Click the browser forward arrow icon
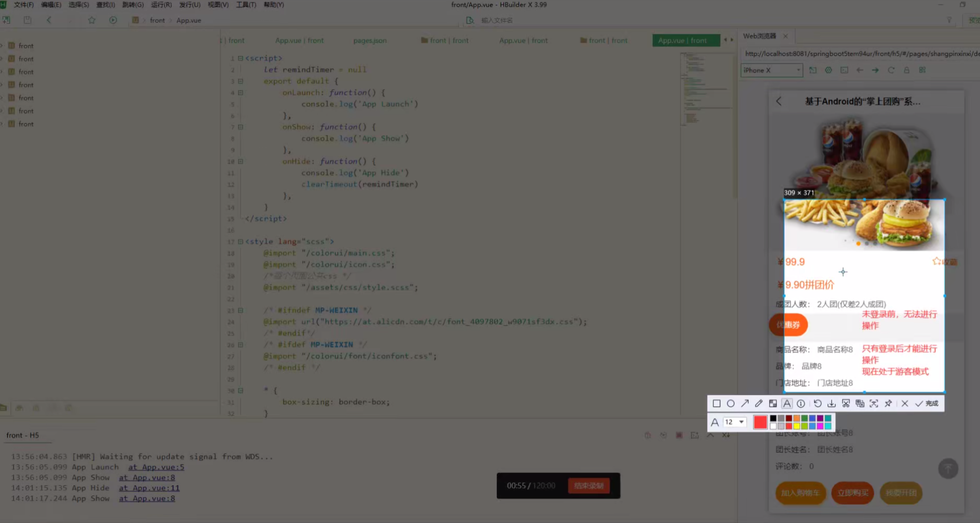The width and height of the screenshot is (980, 523). pyautogui.click(x=875, y=70)
